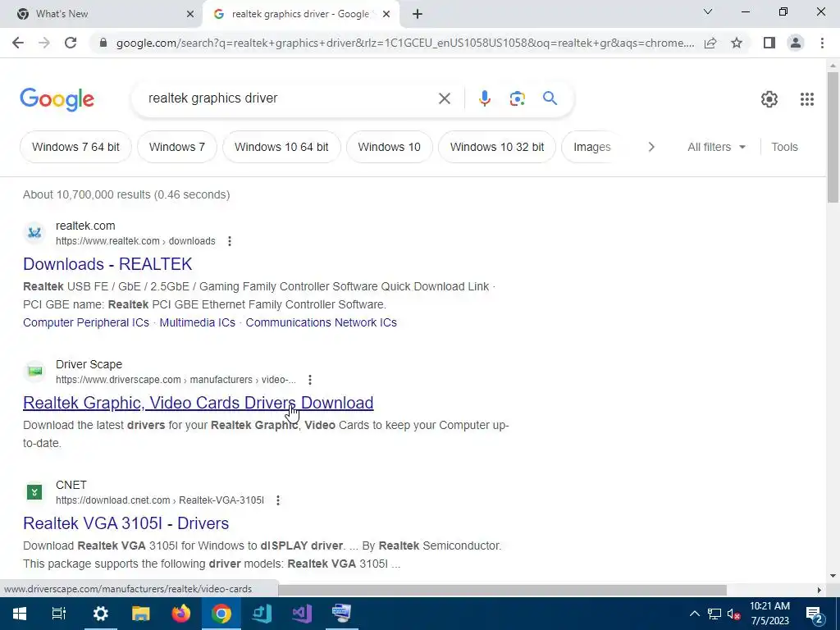
Task: Open the Google apps grid
Action: (807, 99)
